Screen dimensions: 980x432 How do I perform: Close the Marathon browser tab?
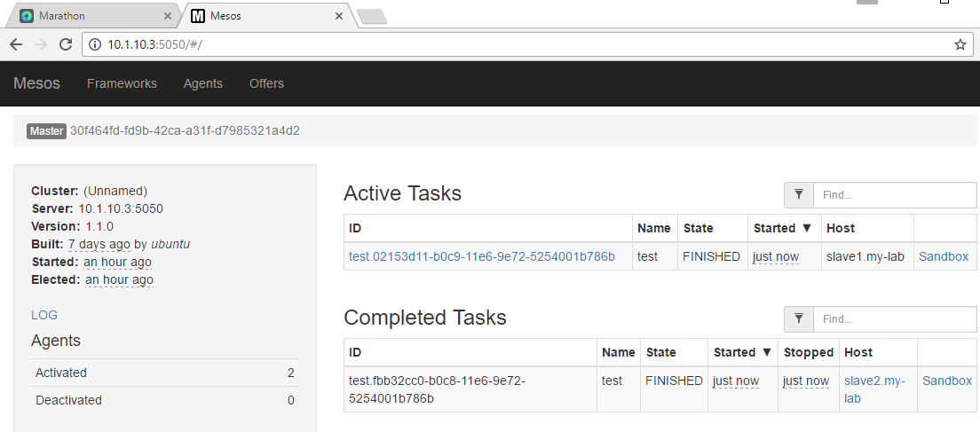[x=168, y=16]
